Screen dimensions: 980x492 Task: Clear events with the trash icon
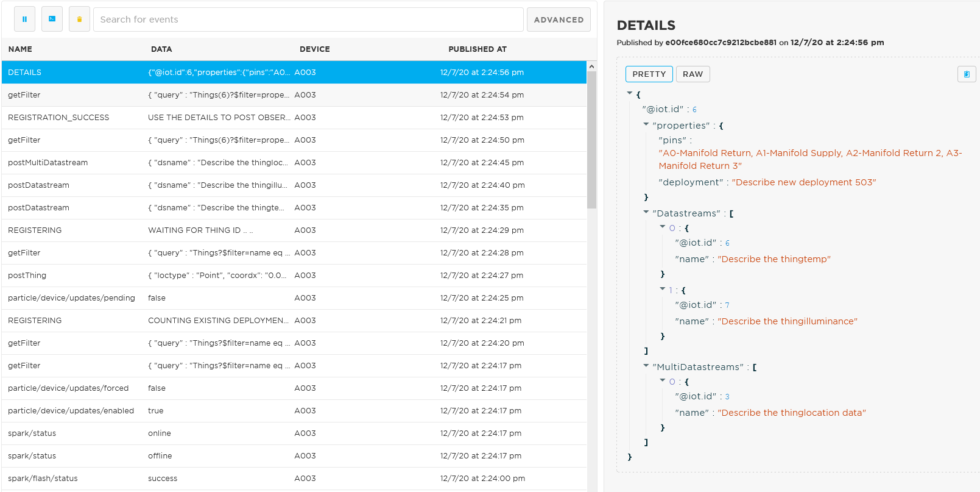point(79,20)
